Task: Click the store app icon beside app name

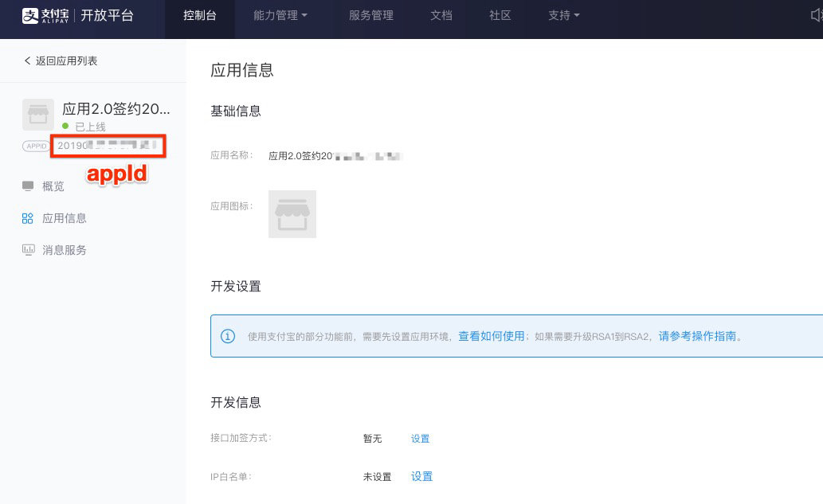Action: [38, 115]
